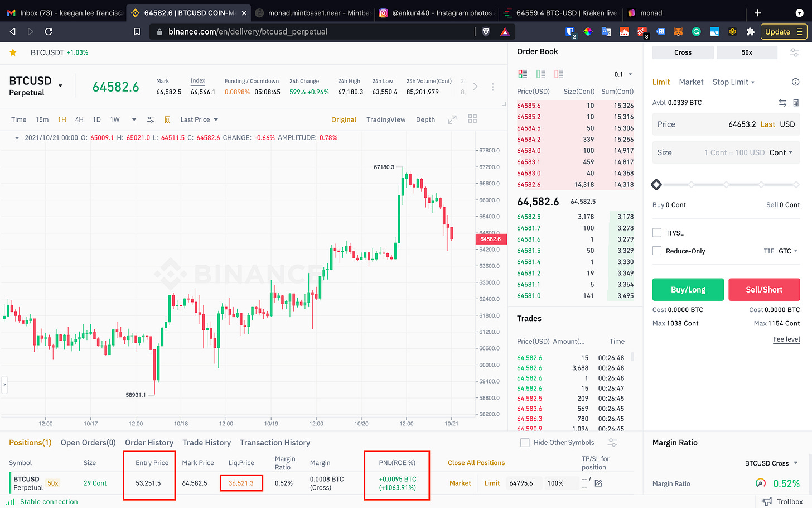Image resolution: width=812 pixels, height=508 pixels.
Task: Show asks-only order book view
Action: (559, 74)
